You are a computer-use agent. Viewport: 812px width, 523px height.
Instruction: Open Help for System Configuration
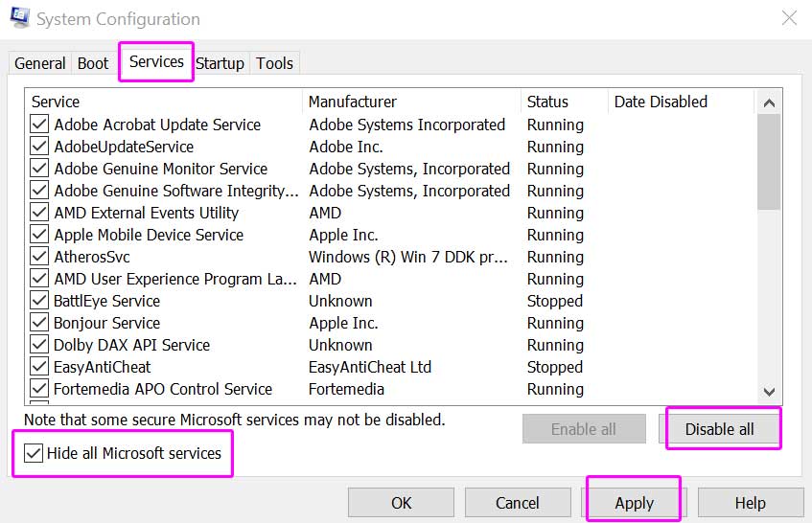tap(751, 502)
